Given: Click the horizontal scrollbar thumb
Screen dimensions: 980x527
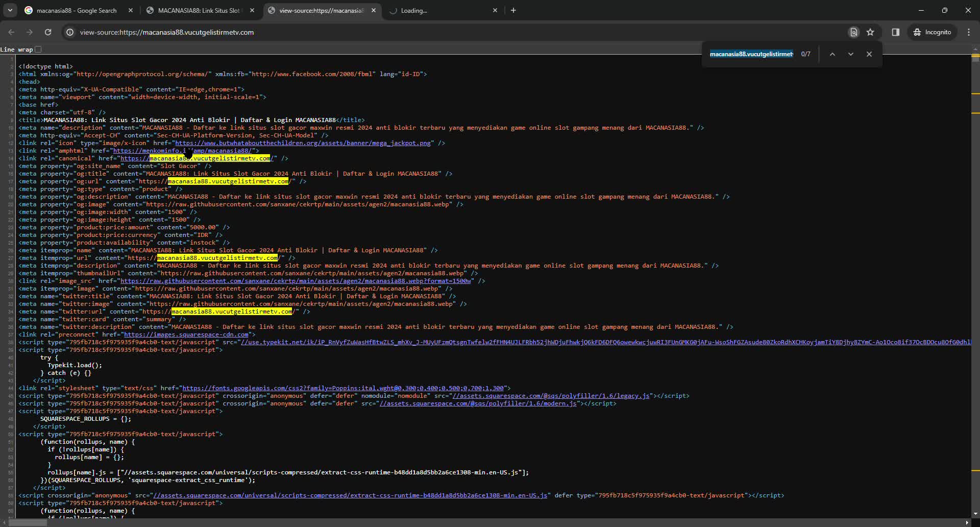Looking at the screenshot, I should pyautogui.click(x=29, y=522).
